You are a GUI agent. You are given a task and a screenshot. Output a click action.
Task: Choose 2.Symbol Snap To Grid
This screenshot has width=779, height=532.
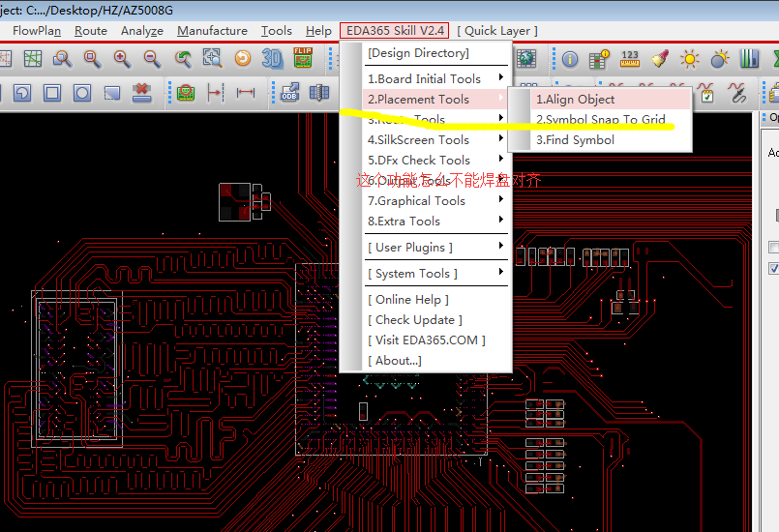[611, 120]
